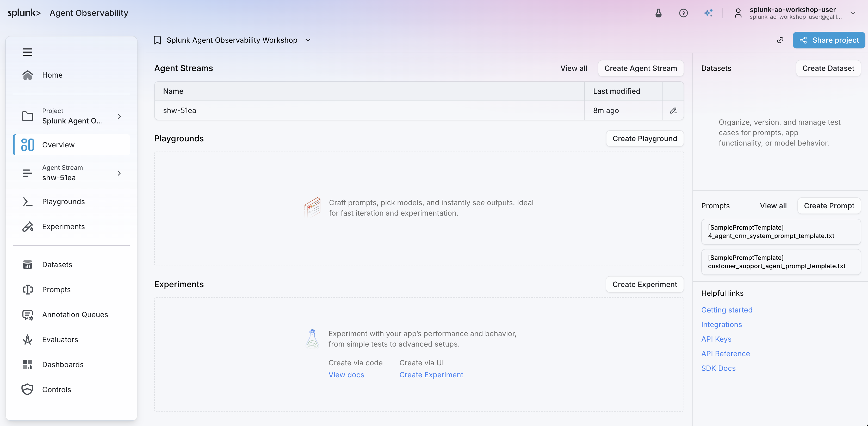Open Dashboards from the sidebar
Screen dimensions: 868x426
[71, 364]
